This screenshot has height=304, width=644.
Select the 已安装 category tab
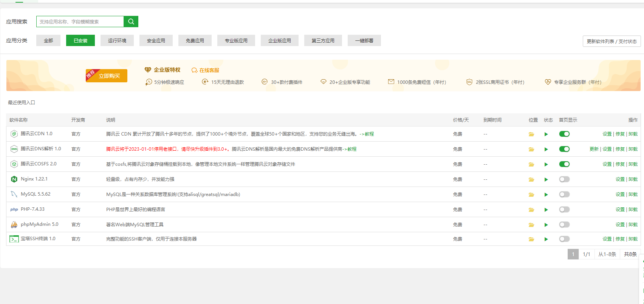pyautogui.click(x=80, y=40)
